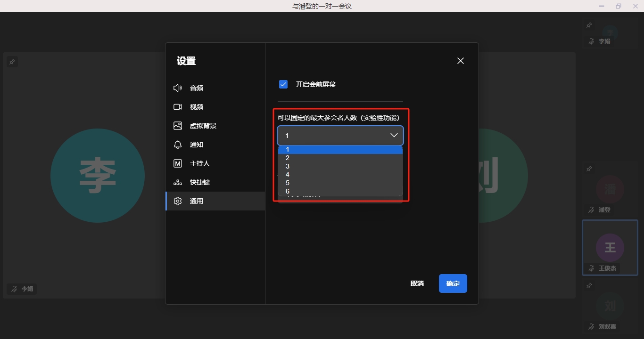Click the speaker icon for 音频 settings
This screenshot has height=339, width=644.
click(x=178, y=88)
